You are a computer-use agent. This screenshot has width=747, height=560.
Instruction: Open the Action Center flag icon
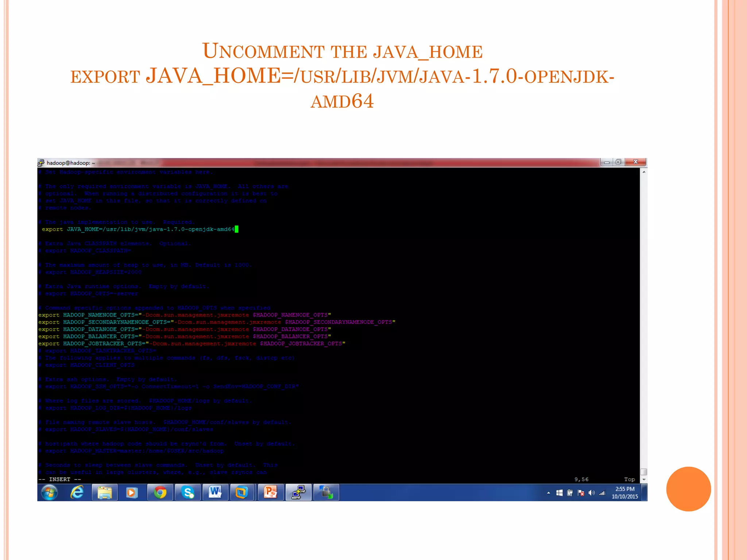[581, 493]
